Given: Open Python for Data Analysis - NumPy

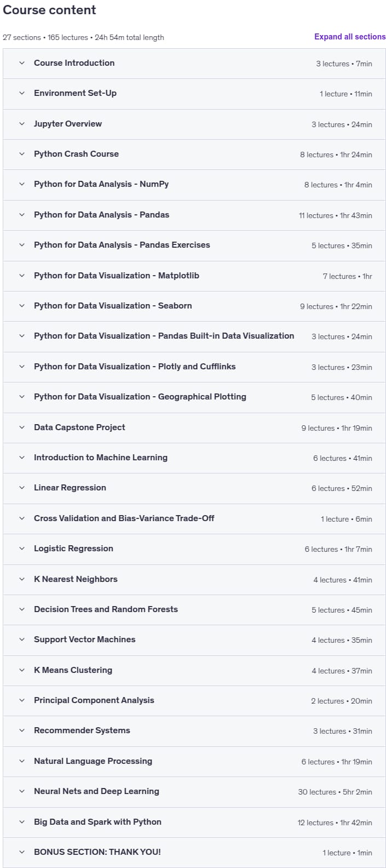Looking at the screenshot, I should [x=194, y=184].
